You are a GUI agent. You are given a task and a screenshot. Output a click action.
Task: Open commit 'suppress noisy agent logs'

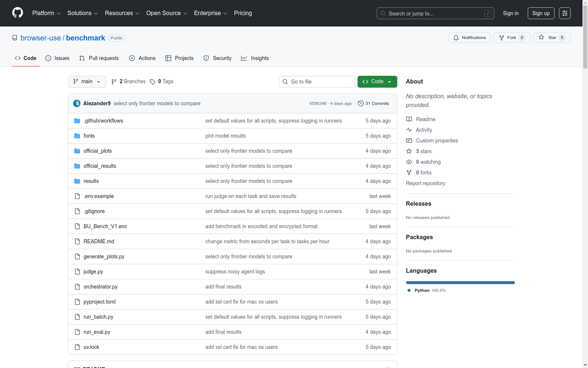point(235,272)
